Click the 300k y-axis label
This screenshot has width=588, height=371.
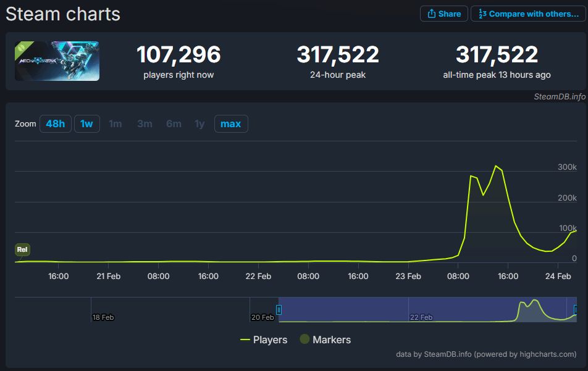567,167
